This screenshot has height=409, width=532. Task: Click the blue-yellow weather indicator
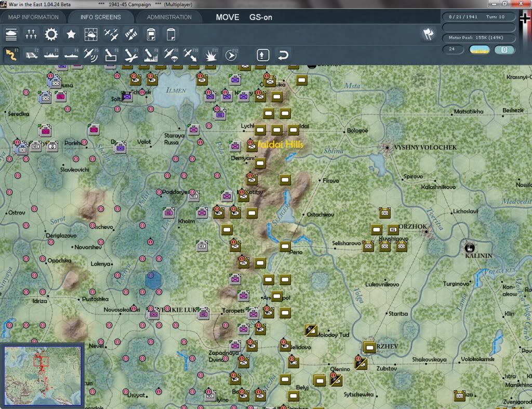coord(479,50)
